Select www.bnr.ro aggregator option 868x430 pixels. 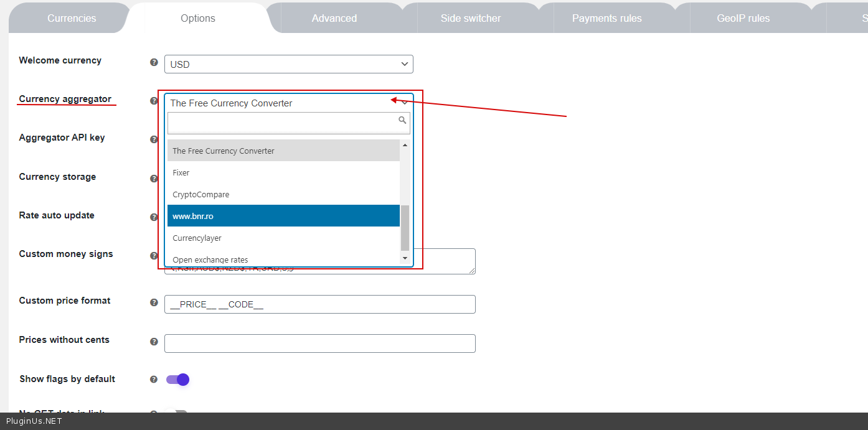[x=283, y=216]
